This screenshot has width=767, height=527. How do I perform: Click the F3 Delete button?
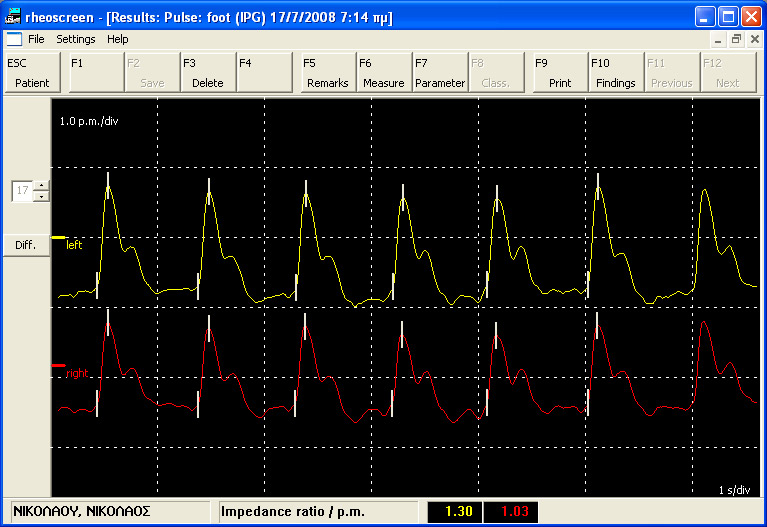(x=208, y=72)
